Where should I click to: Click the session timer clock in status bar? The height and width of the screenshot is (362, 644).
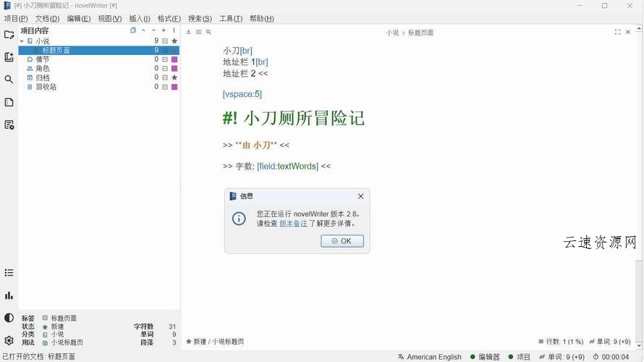pyautogui.click(x=611, y=357)
